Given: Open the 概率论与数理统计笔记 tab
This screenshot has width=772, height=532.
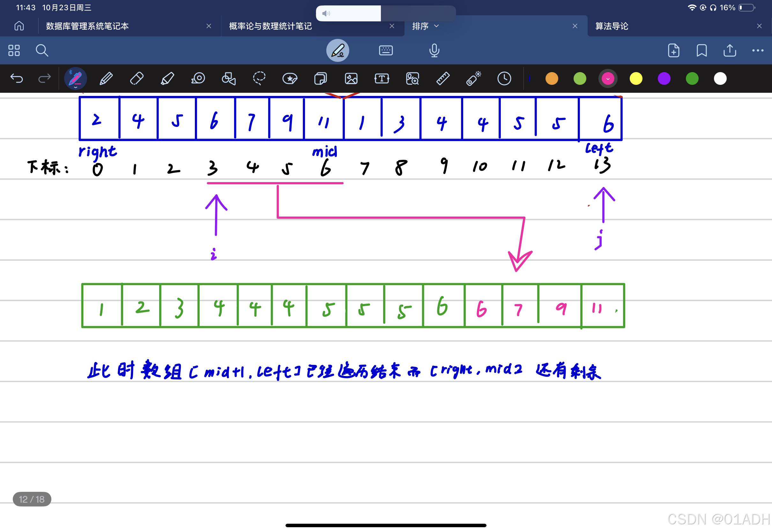Looking at the screenshot, I should click(270, 26).
